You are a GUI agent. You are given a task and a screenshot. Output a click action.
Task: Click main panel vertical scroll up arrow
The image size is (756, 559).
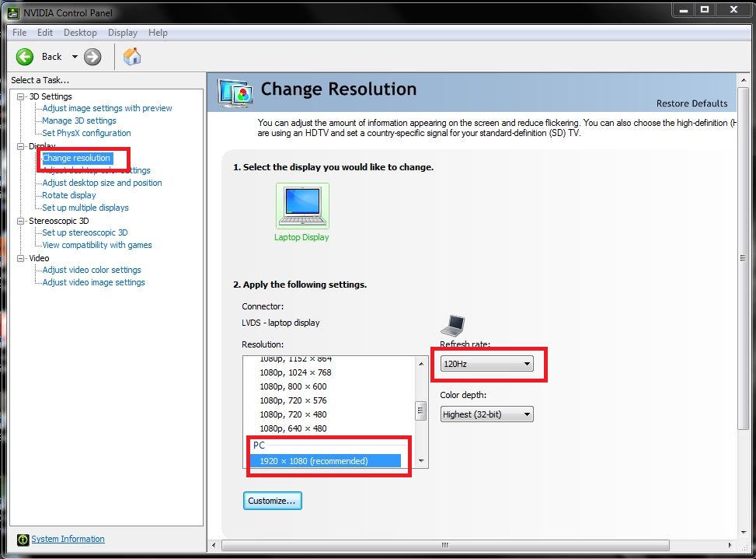click(744, 80)
